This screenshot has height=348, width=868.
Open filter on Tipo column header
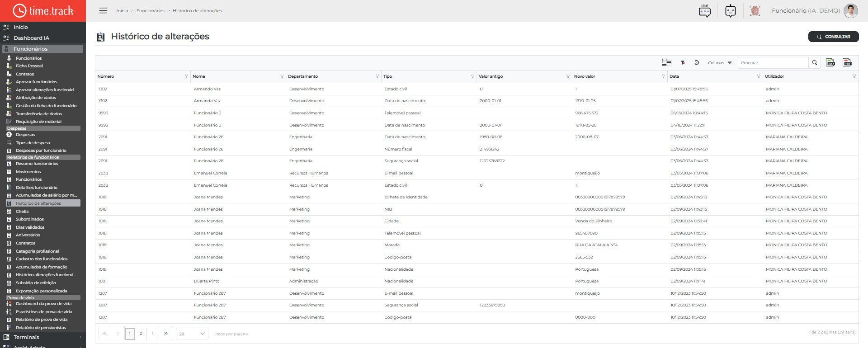472,76
